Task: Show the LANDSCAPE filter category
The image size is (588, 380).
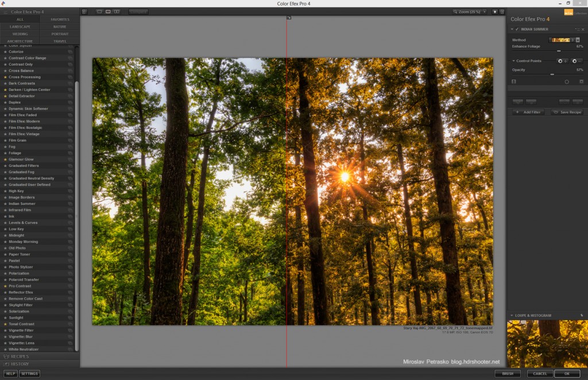Action: click(20, 26)
